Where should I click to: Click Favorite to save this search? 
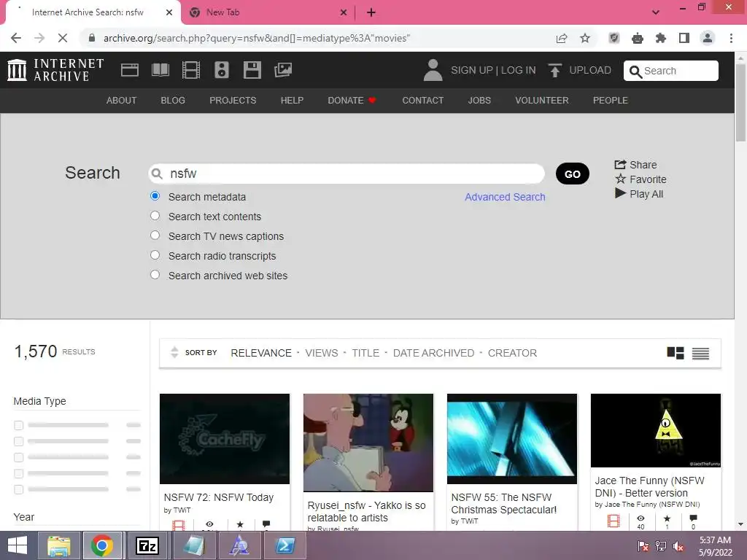click(640, 179)
